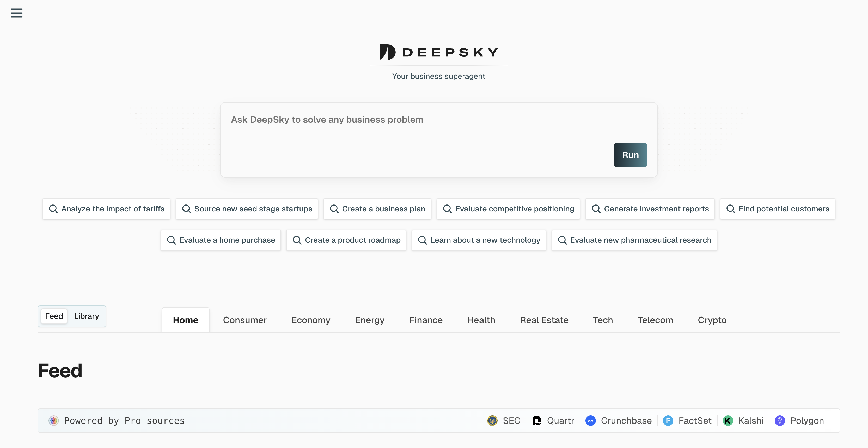
Task: Choose Find potential customers suggestion
Action: click(778, 209)
